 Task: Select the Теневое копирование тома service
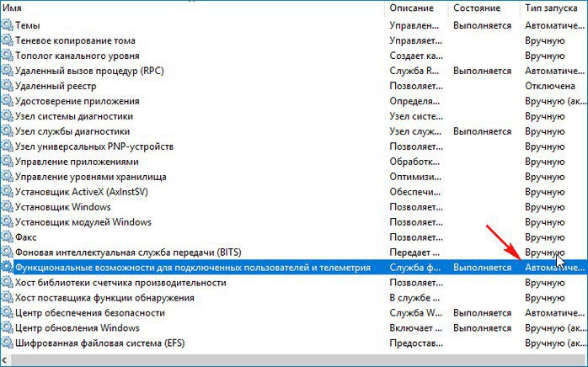click(x=75, y=40)
